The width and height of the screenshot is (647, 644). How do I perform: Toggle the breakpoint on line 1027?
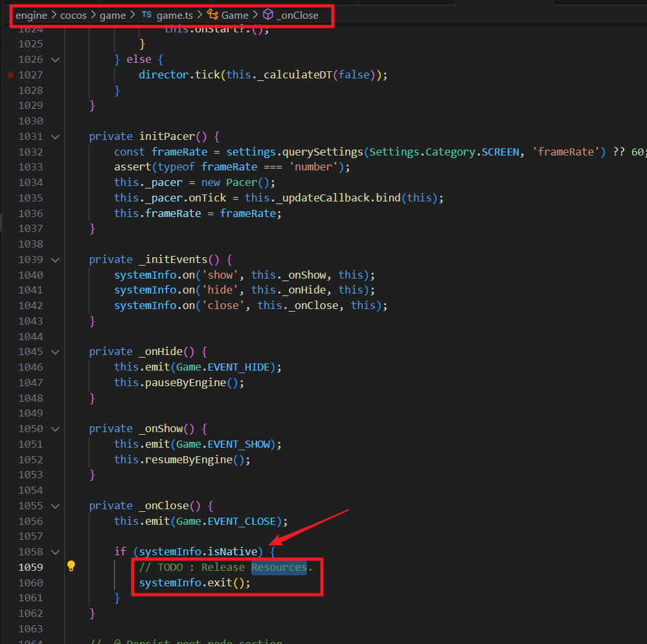(x=10, y=75)
